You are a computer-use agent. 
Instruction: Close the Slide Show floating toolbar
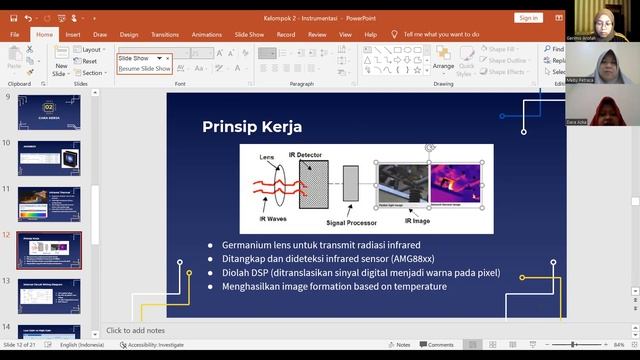[167, 58]
